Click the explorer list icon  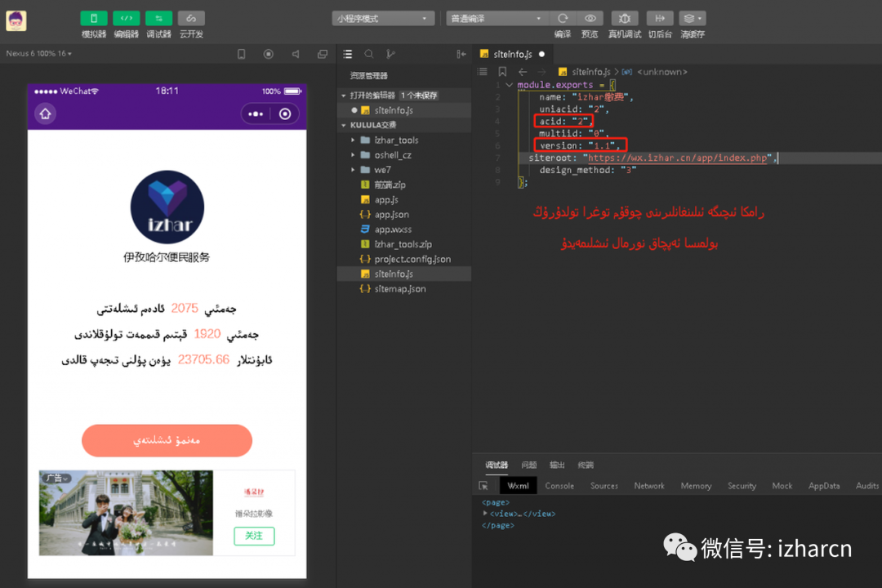click(348, 54)
